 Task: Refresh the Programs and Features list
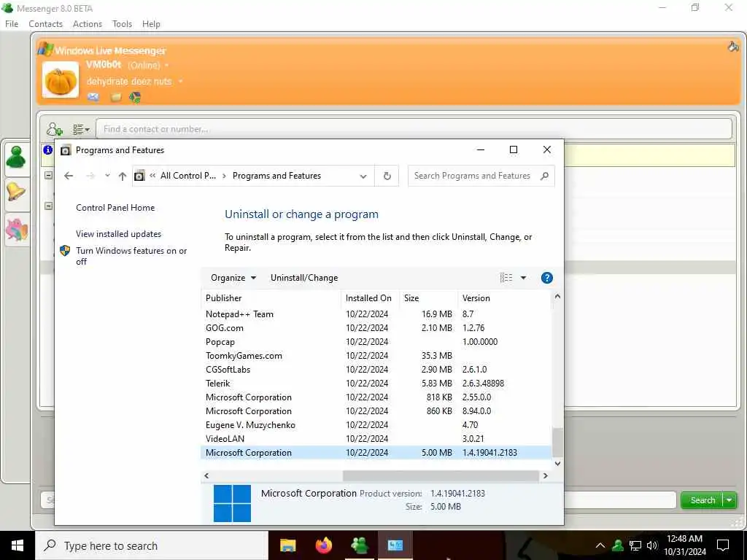(x=387, y=176)
